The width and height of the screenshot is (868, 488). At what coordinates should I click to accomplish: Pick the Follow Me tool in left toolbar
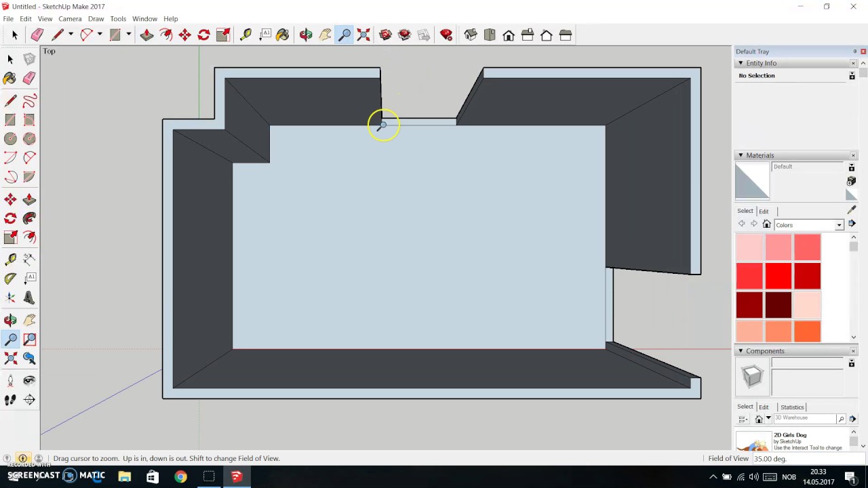coord(29,218)
